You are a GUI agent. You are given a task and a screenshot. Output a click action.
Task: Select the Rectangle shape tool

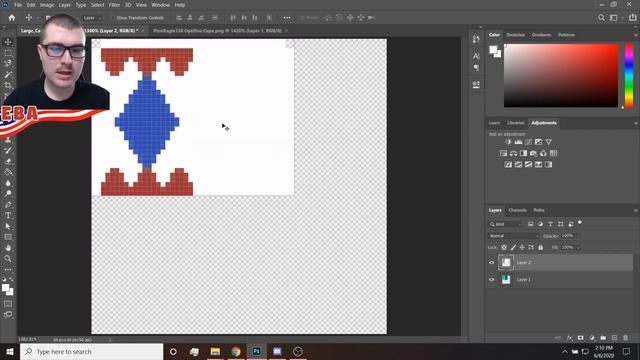[x=8, y=237]
